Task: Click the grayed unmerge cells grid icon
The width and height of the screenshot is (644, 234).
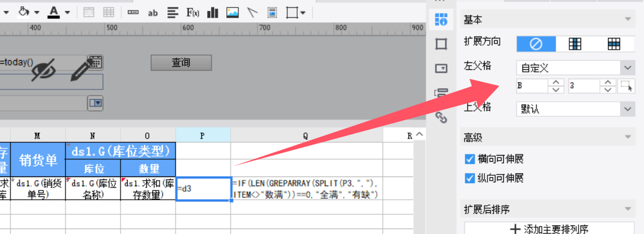Action: point(108,12)
